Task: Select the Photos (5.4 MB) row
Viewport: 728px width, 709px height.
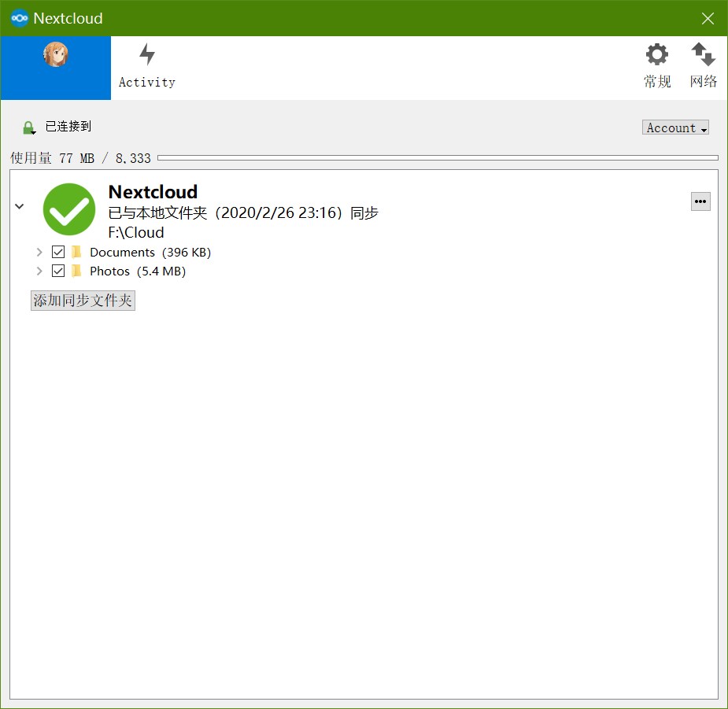Action: [138, 271]
